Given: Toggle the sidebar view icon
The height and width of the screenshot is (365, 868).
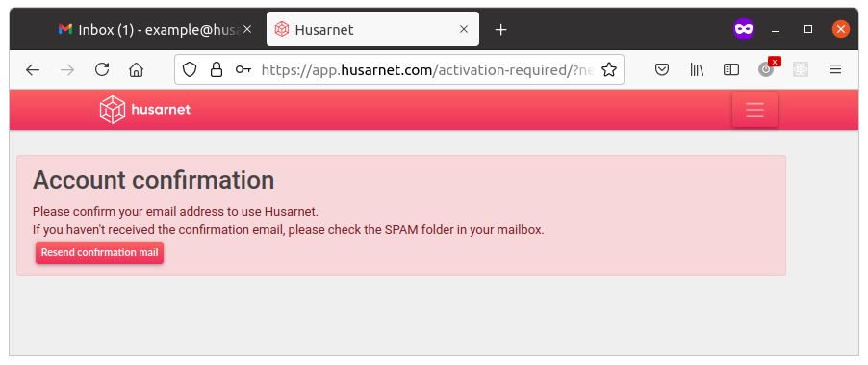Looking at the screenshot, I should point(731,69).
